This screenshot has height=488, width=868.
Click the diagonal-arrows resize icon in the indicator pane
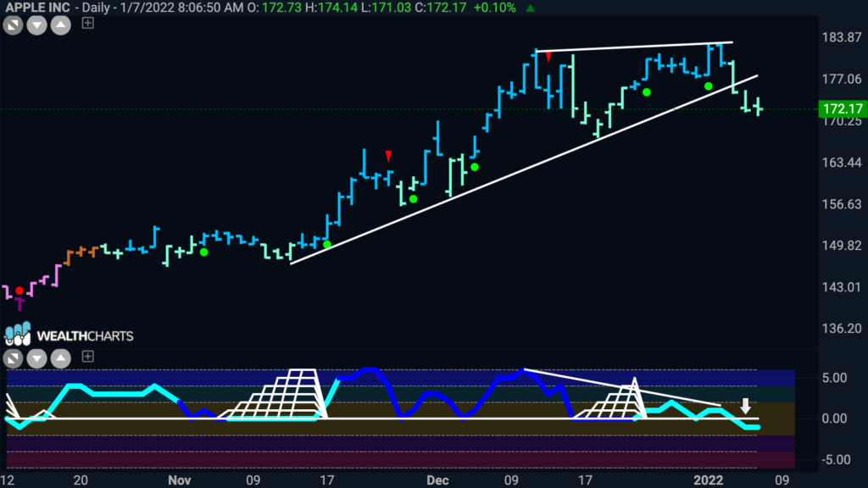click(13, 358)
